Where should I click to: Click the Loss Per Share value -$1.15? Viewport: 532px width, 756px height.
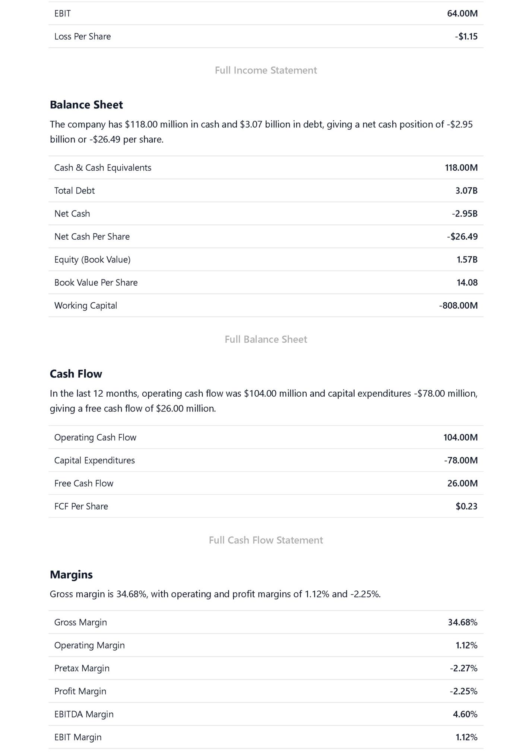pos(466,37)
